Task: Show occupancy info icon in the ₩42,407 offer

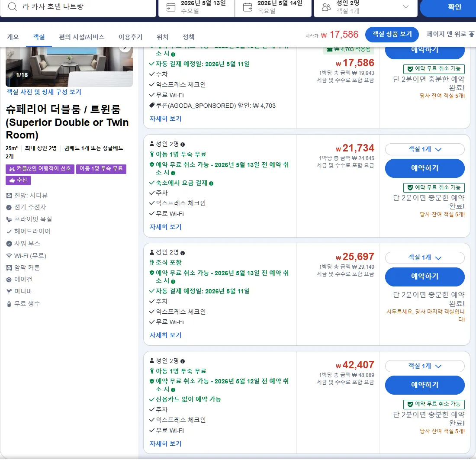Action: [183, 361]
